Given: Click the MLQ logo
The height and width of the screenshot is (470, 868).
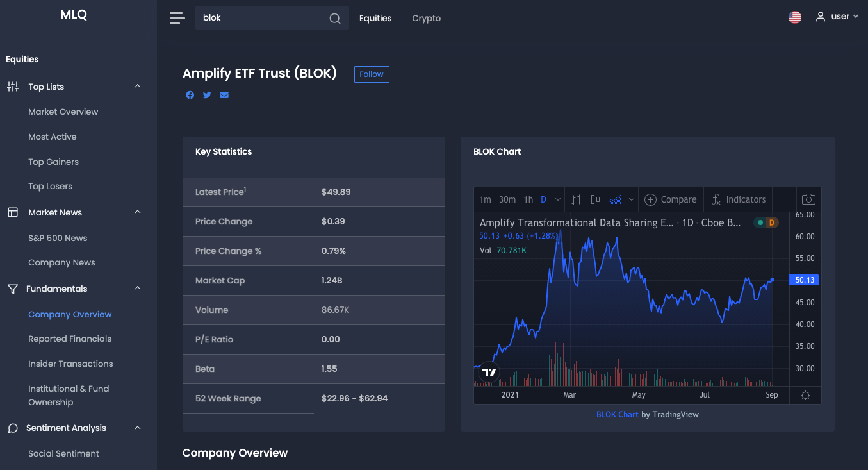Looking at the screenshot, I should click(x=74, y=15).
